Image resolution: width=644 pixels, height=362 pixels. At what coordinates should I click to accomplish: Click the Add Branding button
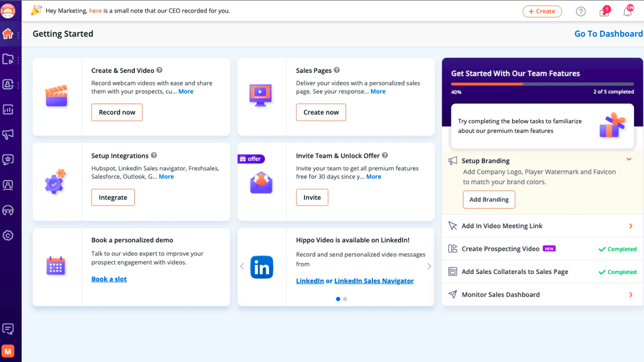[x=489, y=200]
